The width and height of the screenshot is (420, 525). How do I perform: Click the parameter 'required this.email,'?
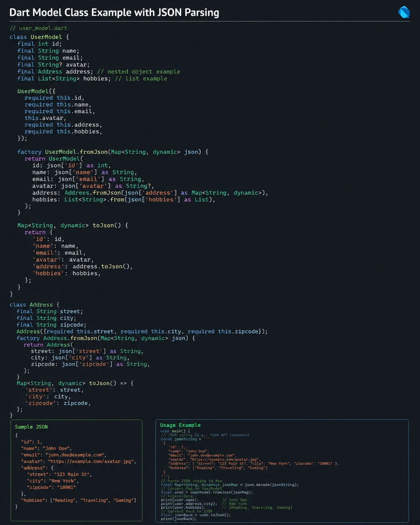click(x=60, y=111)
